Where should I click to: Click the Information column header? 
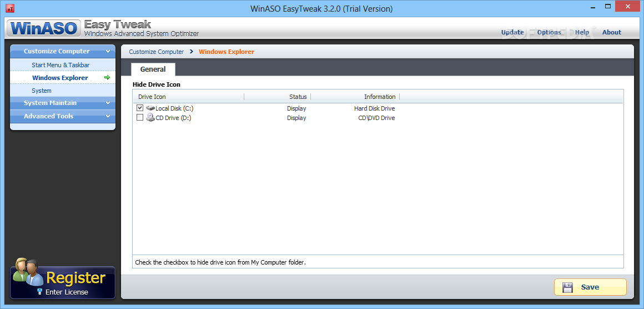click(380, 97)
